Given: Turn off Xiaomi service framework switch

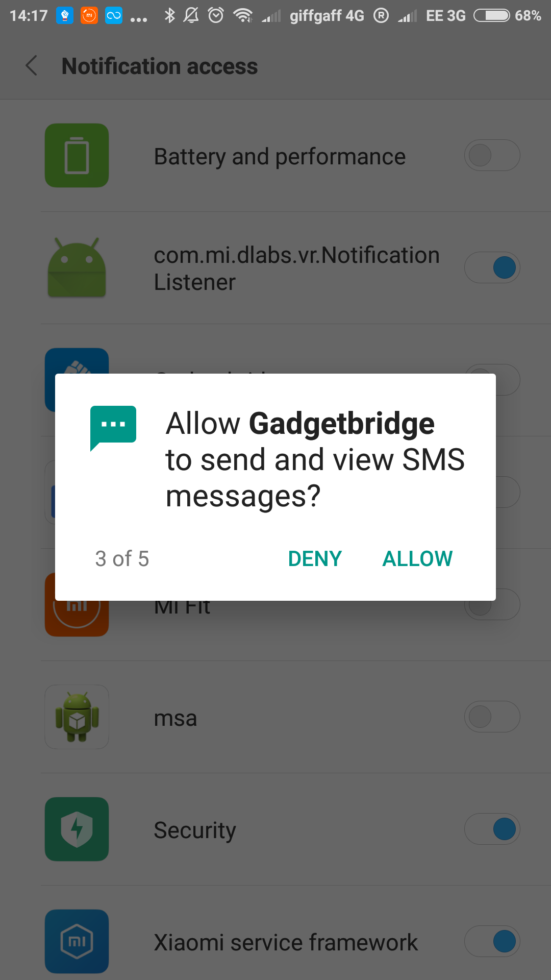Looking at the screenshot, I should [492, 941].
